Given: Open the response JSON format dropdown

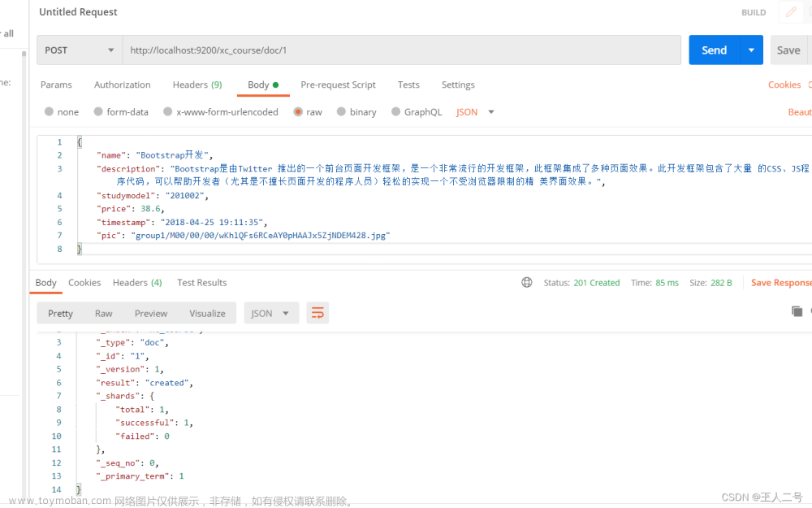Looking at the screenshot, I should click(x=271, y=313).
